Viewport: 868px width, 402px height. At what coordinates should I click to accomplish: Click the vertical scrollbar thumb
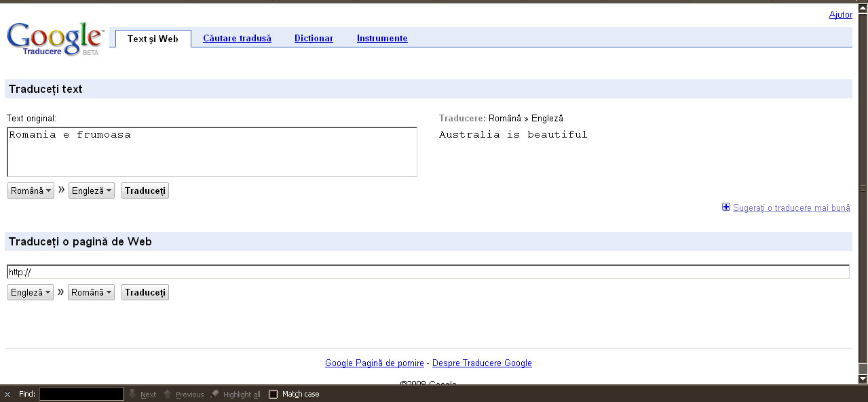tap(863, 188)
